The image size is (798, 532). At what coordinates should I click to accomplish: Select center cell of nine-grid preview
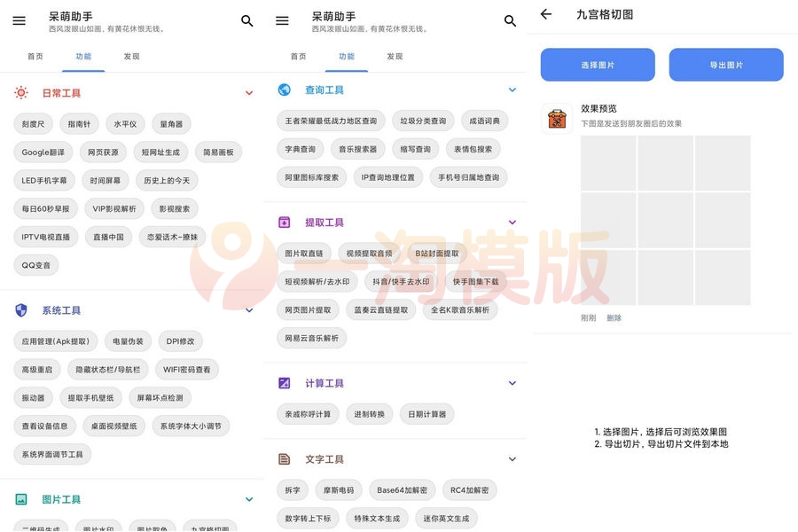pos(665,220)
